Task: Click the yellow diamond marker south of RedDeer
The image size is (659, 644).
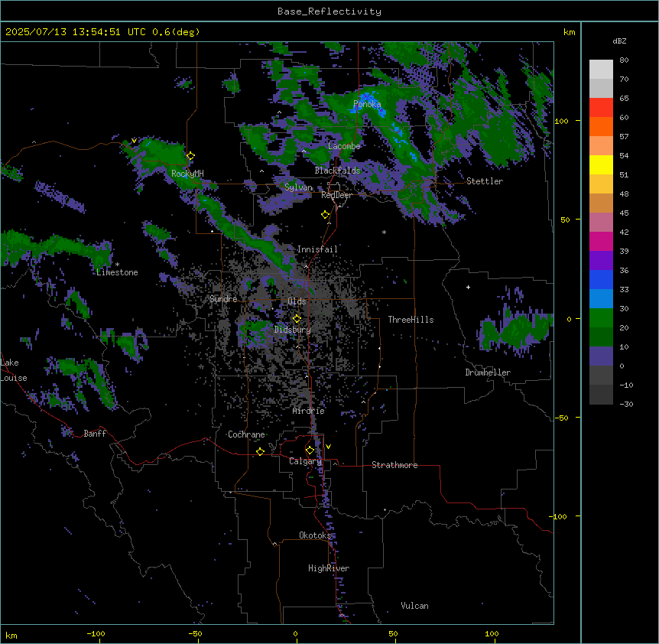Action: point(325,215)
